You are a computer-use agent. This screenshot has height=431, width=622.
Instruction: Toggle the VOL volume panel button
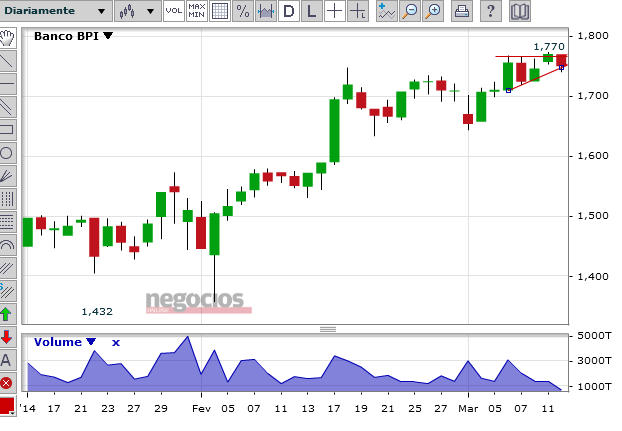174,11
